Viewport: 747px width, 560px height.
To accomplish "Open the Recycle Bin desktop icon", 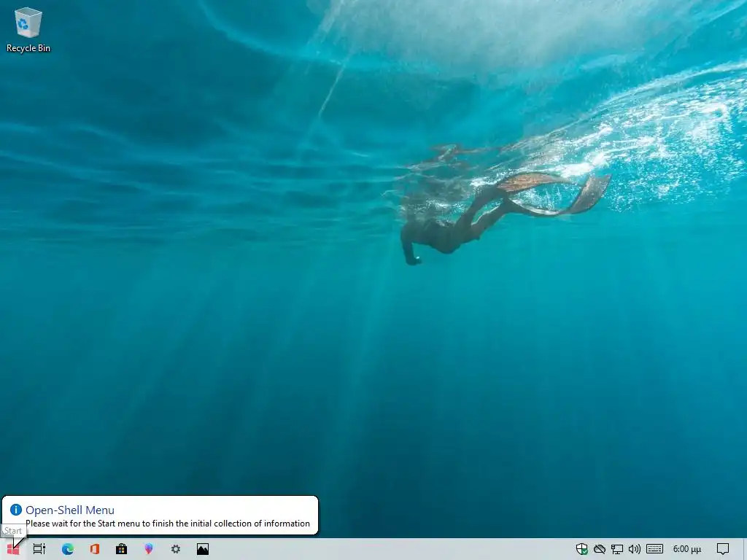I will click(28, 29).
